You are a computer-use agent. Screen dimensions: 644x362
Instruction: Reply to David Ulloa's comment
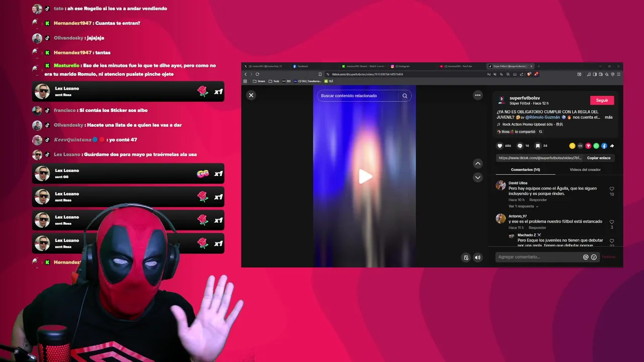[x=538, y=200]
